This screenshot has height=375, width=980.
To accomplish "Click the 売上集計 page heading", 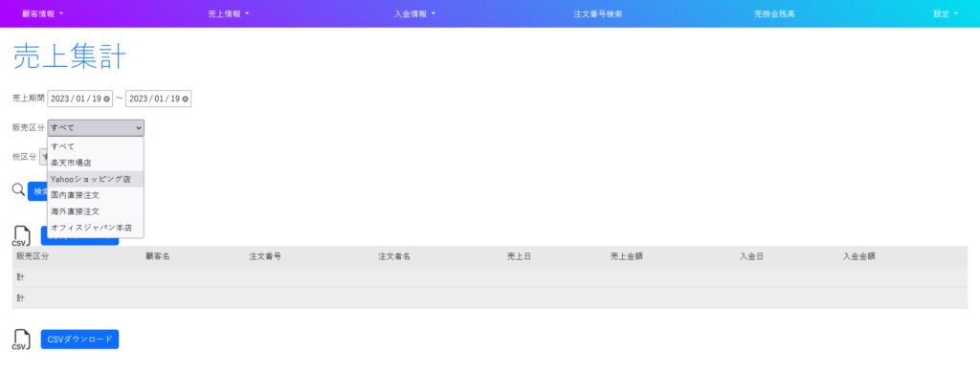I will (x=69, y=57).
